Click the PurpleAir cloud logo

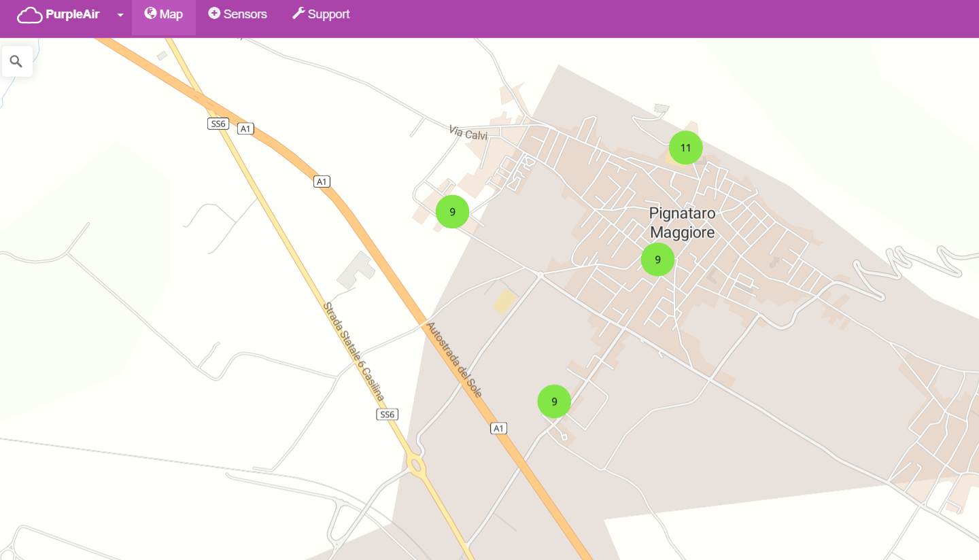pyautogui.click(x=29, y=14)
